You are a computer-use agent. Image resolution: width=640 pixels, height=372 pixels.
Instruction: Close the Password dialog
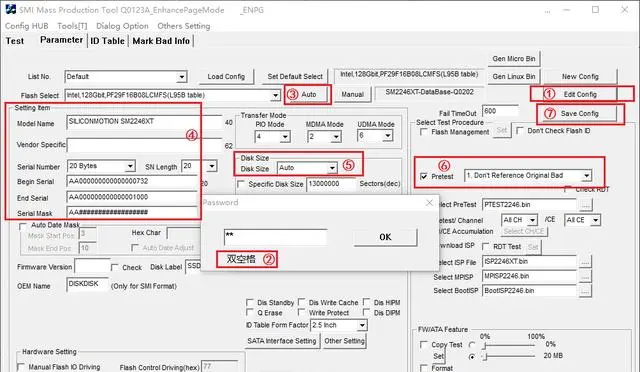pos(429,202)
